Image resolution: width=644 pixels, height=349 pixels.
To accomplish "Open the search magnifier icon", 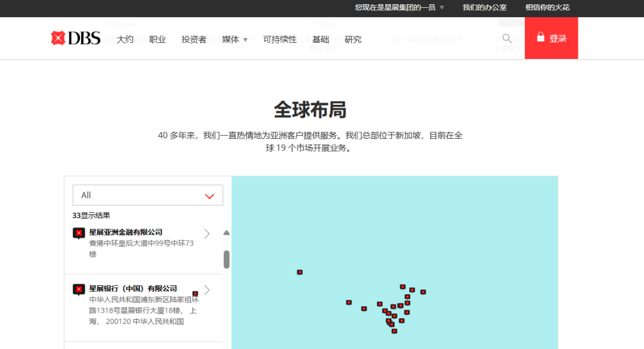I will pos(507,39).
